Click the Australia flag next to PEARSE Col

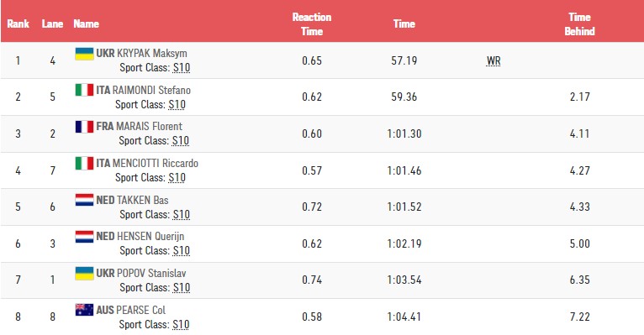click(84, 310)
